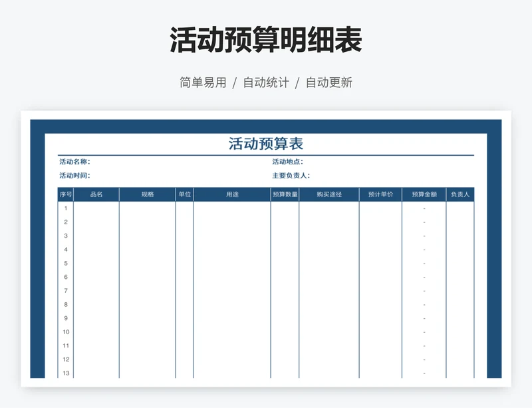Viewport: 532px width, 408px height.
Task: Select row number 7 cell
Action: coord(66,291)
